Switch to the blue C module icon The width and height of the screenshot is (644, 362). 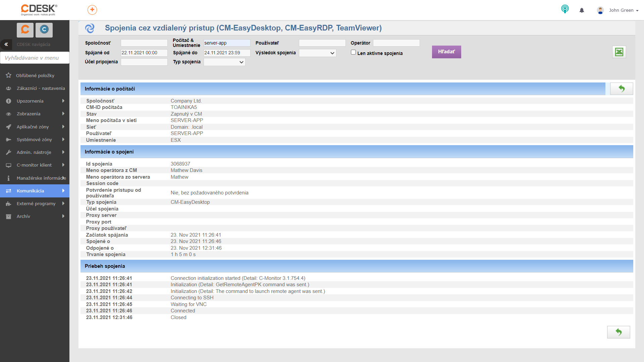(x=44, y=30)
